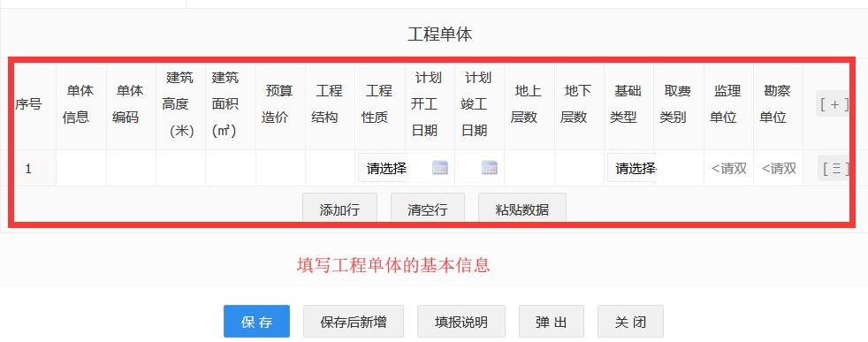Image resolution: width=868 pixels, height=342 pixels.
Task: Click the 预算造价 column header
Action: tap(280, 104)
